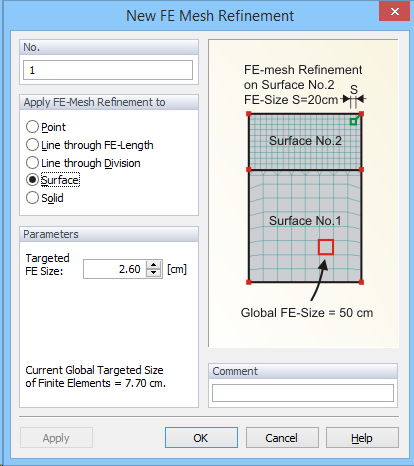Click the Surface No.1 label in preview
Screen dimensions: 414x466
pos(305,221)
